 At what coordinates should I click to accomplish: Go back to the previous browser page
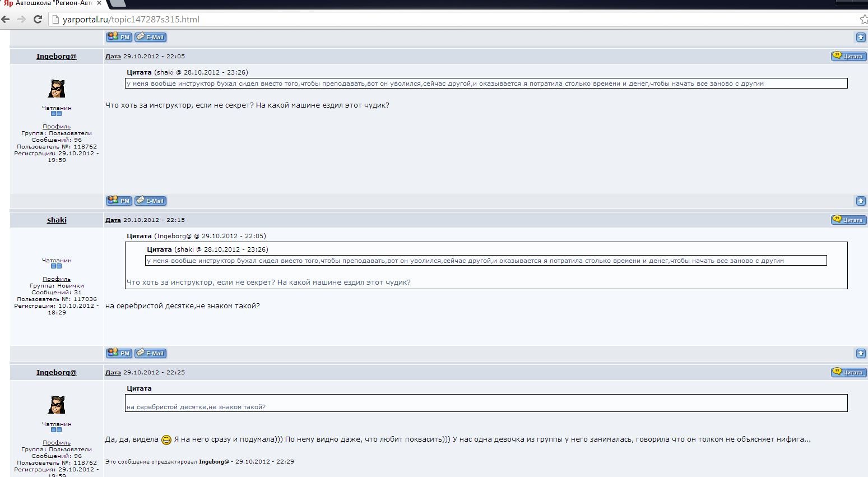click(x=6, y=19)
